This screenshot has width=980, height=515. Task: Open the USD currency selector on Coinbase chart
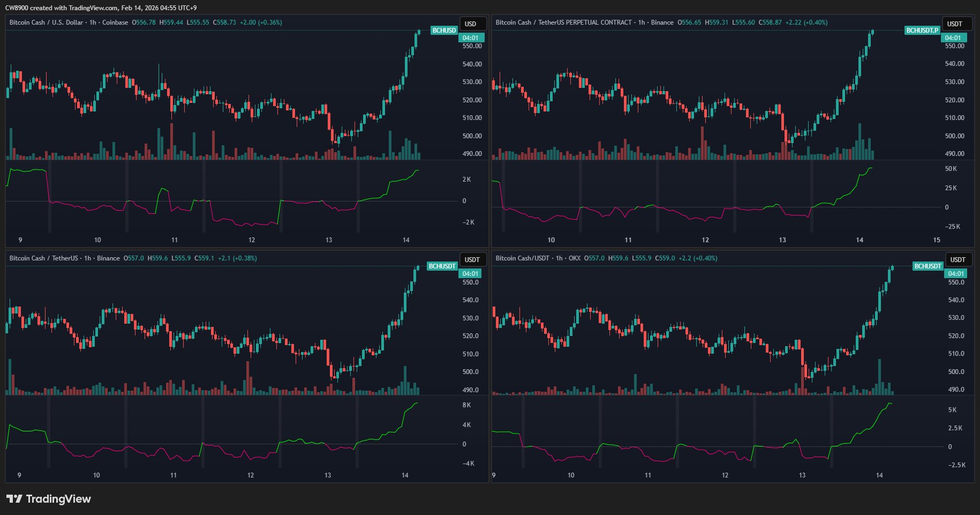coord(472,24)
